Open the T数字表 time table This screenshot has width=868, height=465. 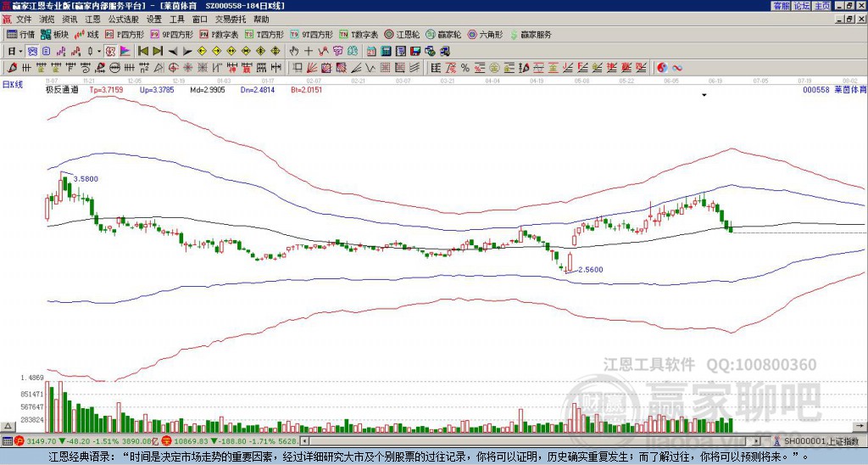pos(359,34)
